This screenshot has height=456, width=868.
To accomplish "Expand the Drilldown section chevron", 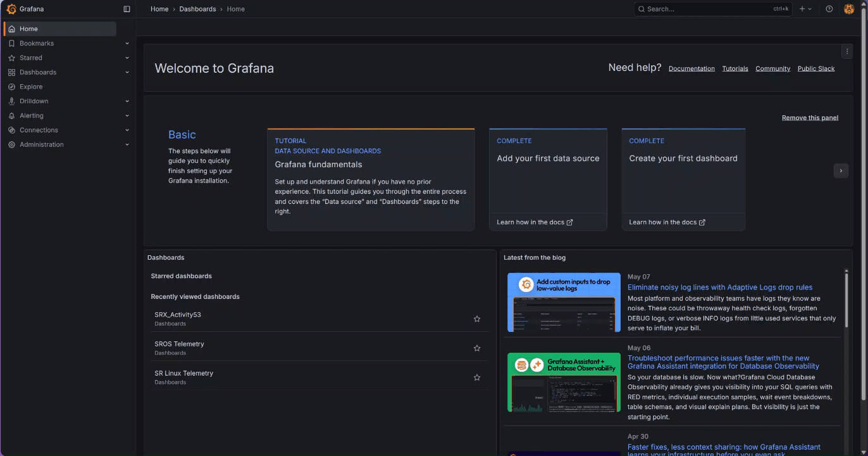I will [127, 101].
